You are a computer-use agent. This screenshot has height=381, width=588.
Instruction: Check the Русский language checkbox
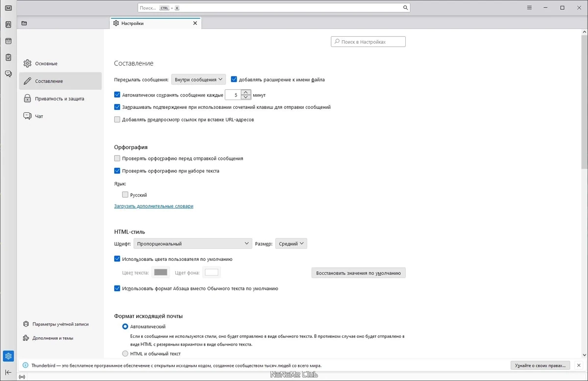[x=125, y=195]
